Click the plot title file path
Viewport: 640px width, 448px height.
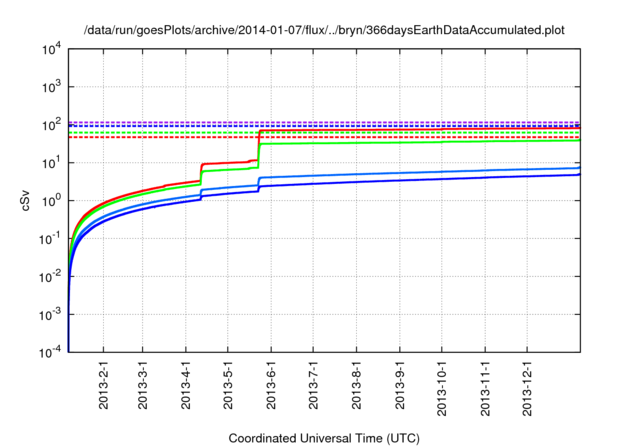point(323,31)
